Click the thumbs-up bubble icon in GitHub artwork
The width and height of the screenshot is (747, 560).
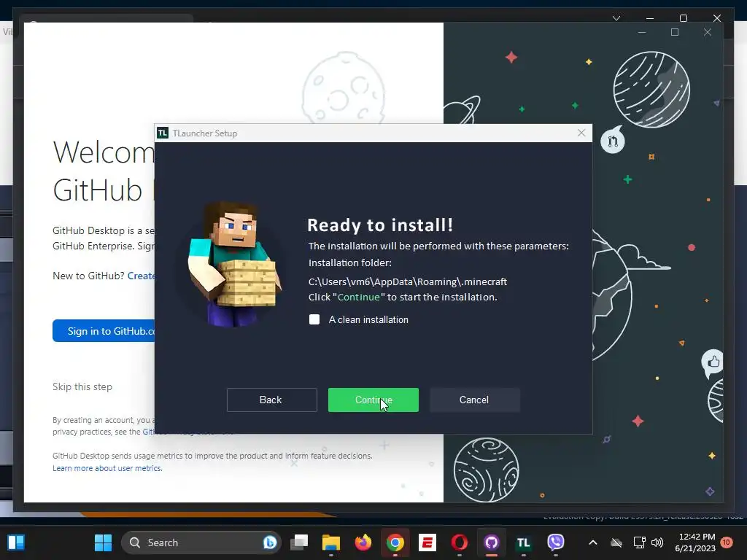pyautogui.click(x=712, y=363)
